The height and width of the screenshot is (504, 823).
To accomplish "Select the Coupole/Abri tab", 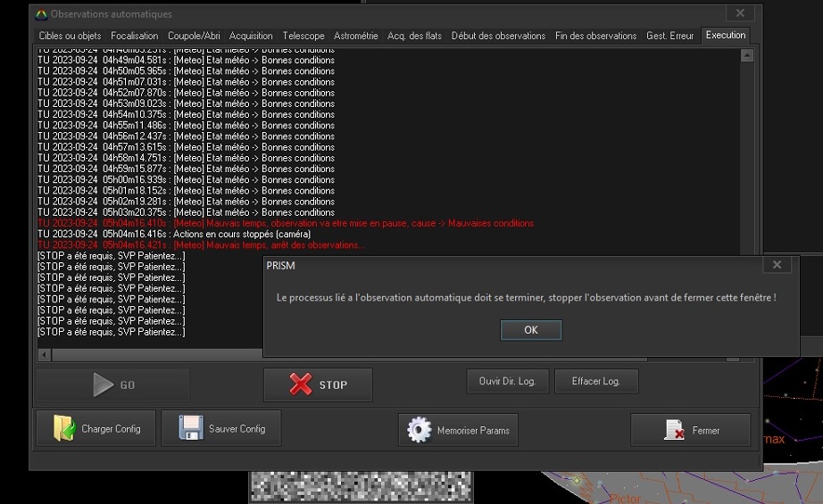I will tap(194, 36).
